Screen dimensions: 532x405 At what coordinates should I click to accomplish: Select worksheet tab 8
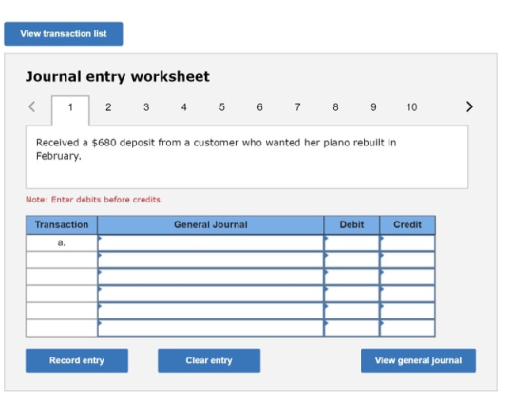click(x=335, y=107)
